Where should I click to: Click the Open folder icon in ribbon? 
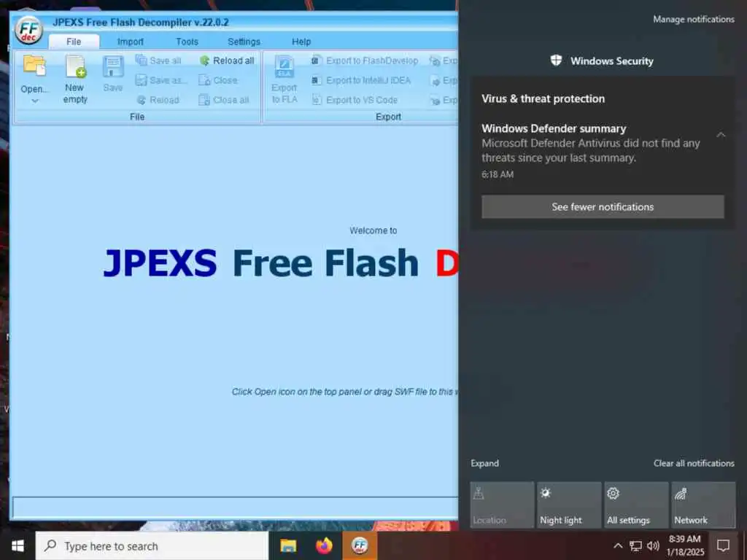click(x=34, y=66)
